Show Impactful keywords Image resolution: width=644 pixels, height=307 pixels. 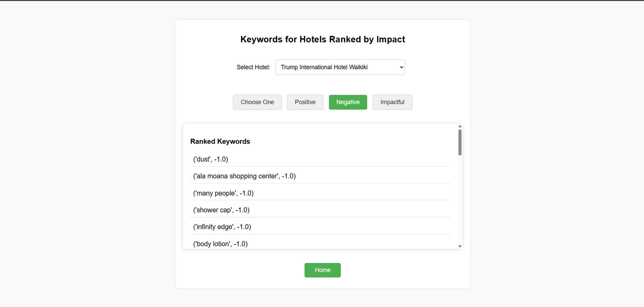coord(392,102)
